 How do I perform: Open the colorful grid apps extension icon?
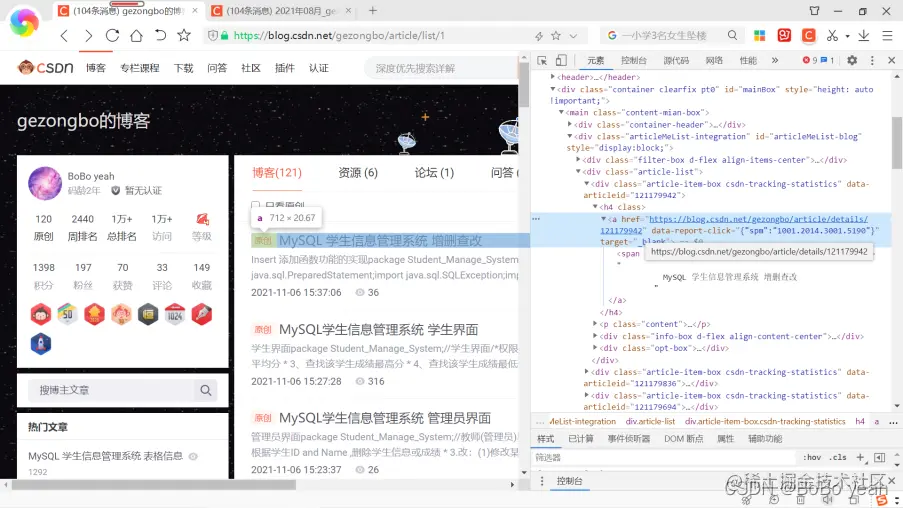pyautogui.click(x=760, y=36)
